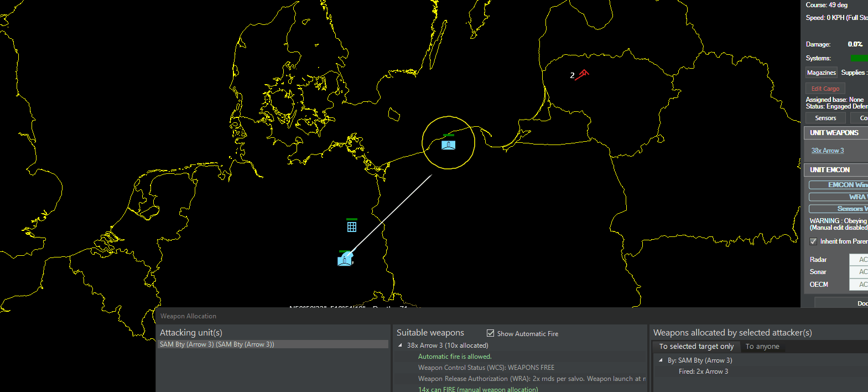The image size is (868, 392).
Task: Select the blue unit icon at the line's end
Action: click(x=345, y=259)
